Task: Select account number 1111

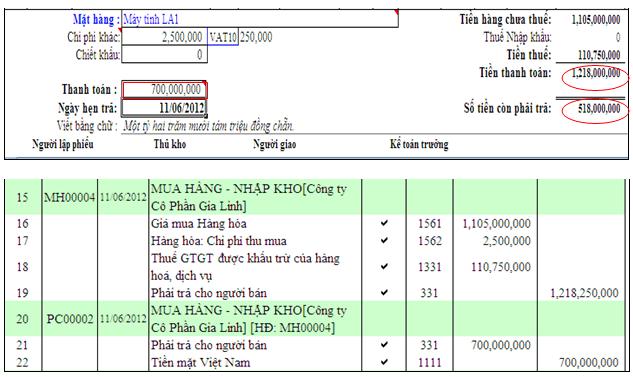Action: pyautogui.click(x=430, y=362)
